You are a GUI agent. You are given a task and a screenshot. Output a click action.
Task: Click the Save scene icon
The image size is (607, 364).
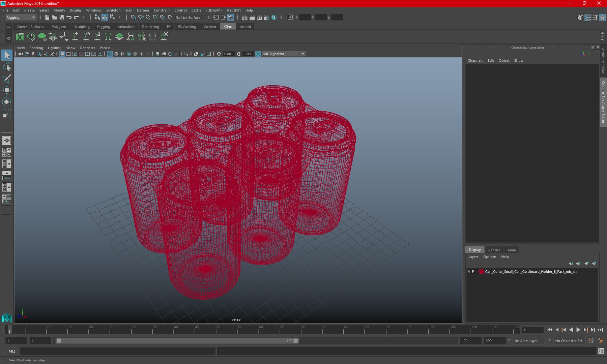[x=62, y=18]
